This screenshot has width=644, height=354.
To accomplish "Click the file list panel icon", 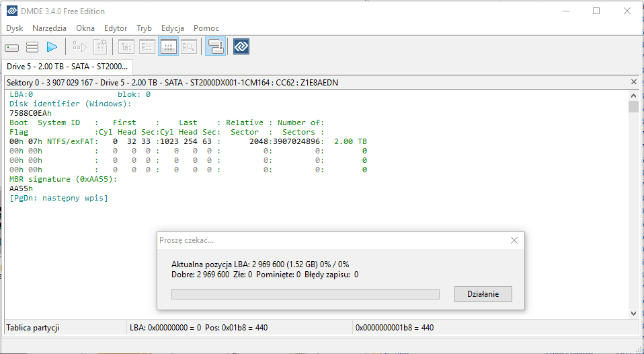I will click(147, 47).
